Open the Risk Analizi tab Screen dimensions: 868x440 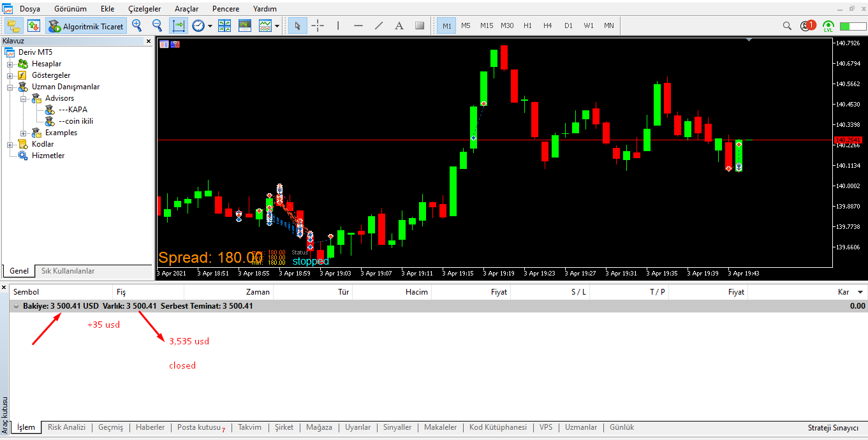click(66, 427)
